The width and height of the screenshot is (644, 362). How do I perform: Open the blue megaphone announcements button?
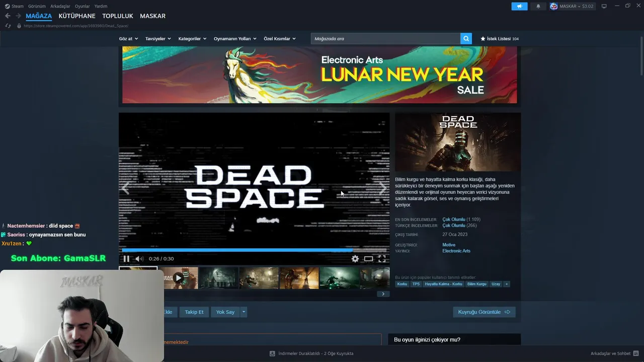click(519, 7)
